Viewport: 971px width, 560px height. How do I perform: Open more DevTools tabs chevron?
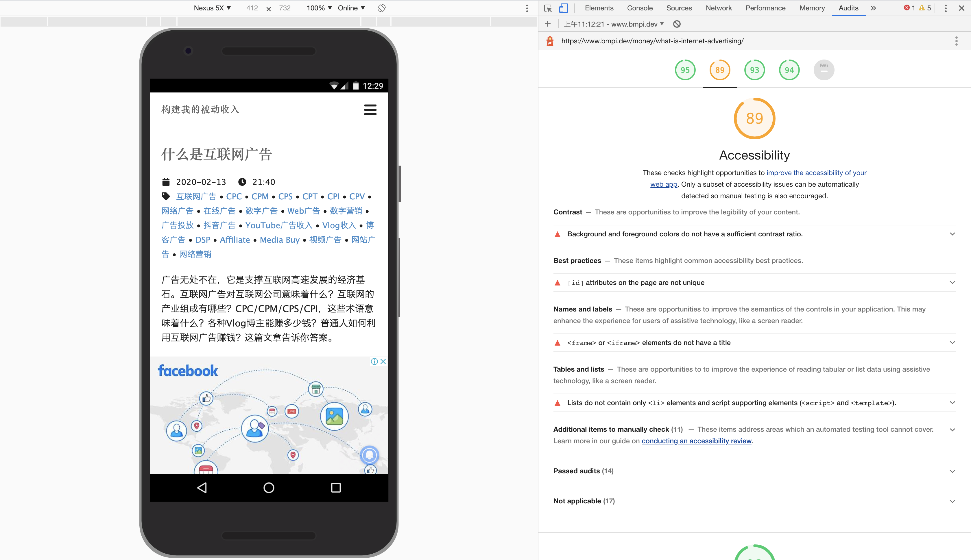(x=873, y=8)
